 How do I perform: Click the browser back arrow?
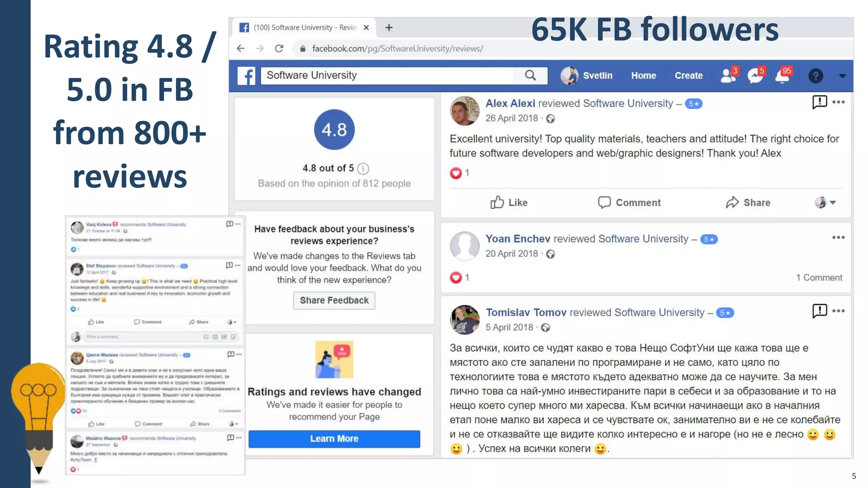(241, 49)
